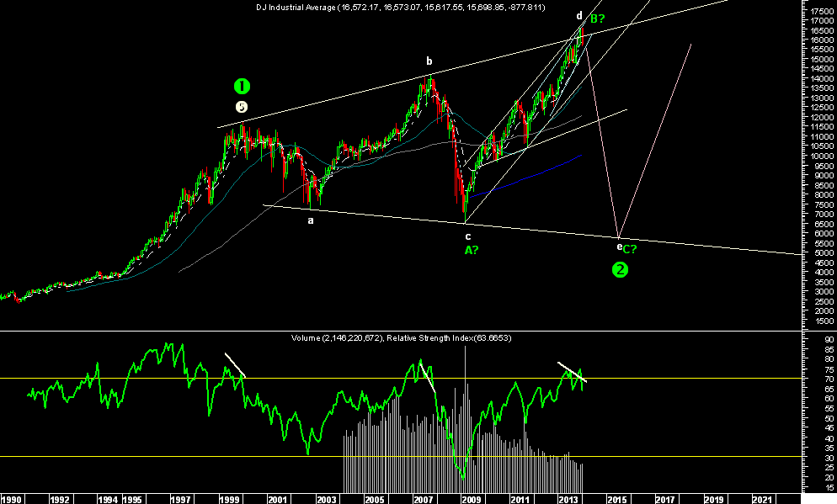Viewport: 837px width, 504px height.
Task: Click the 1999 year label on time axis
Action: tap(230, 500)
